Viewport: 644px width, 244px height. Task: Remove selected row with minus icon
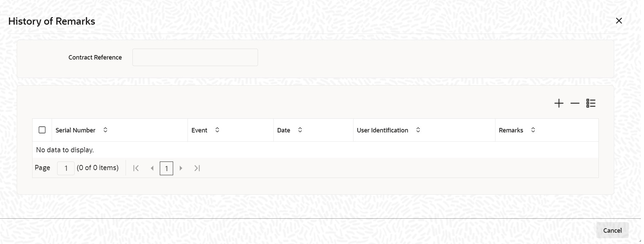[x=575, y=103]
